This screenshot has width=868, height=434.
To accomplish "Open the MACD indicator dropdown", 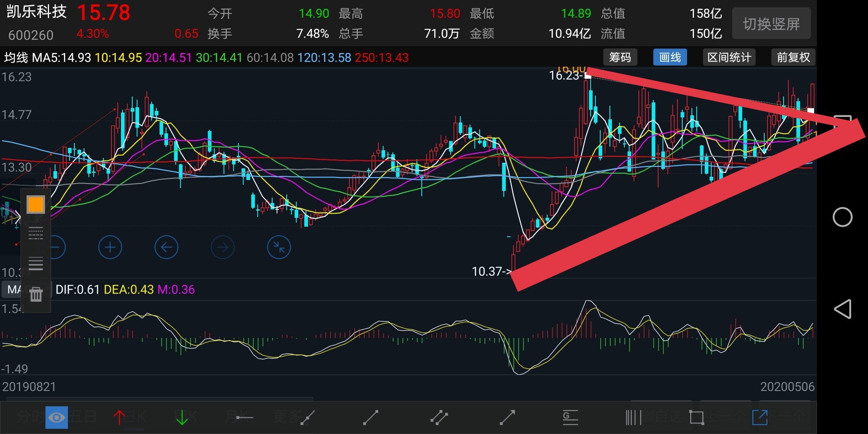I will [26, 289].
